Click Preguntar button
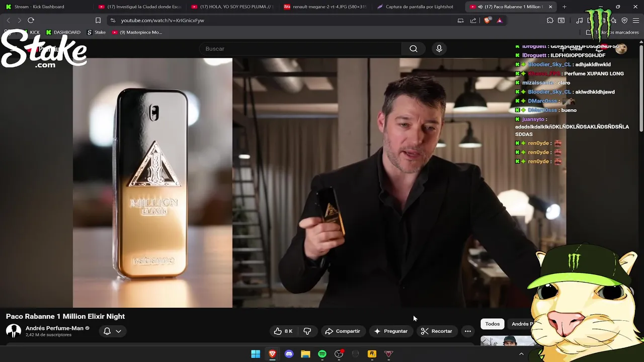This screenshot has height=362, width=644. pyautogui.click(x=390, y=331)
